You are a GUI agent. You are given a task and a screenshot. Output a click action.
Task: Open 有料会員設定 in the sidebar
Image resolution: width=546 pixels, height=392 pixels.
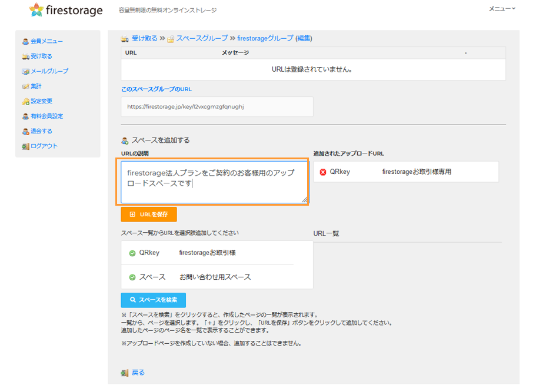[47, 116]
